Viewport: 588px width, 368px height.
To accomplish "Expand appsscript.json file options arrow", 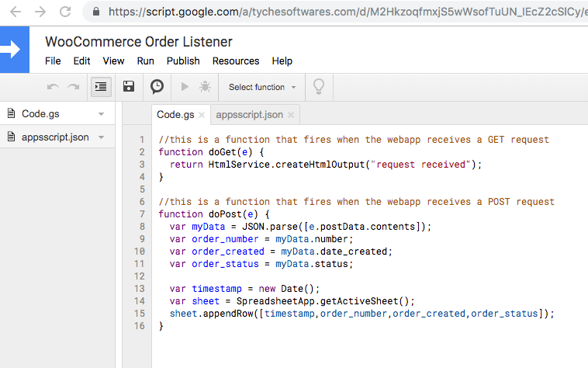I will 101,137.
